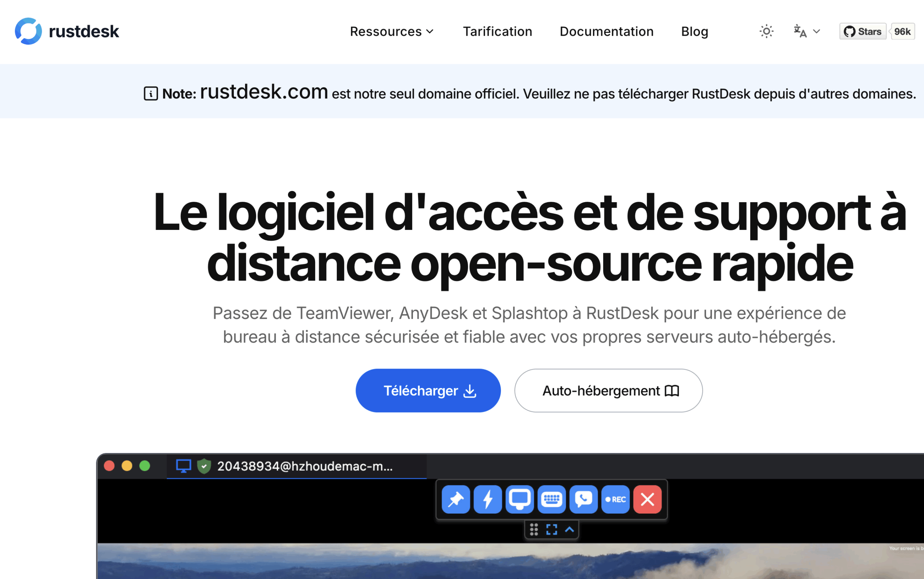Click the keyboard settings icon

[552, 499]
